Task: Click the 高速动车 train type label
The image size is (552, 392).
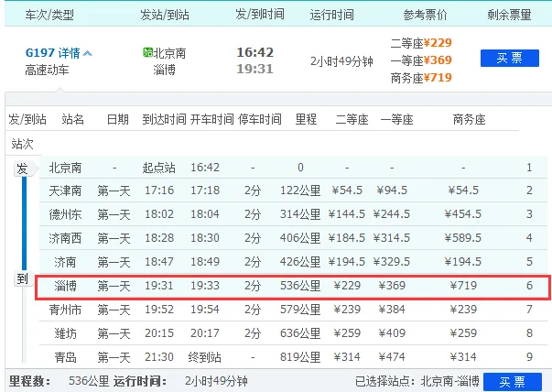Action: (47, 71)
